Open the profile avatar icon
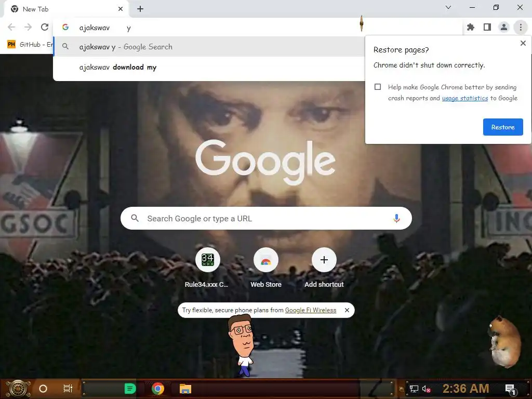Screen dimensions: 532x399 (504, 27)
